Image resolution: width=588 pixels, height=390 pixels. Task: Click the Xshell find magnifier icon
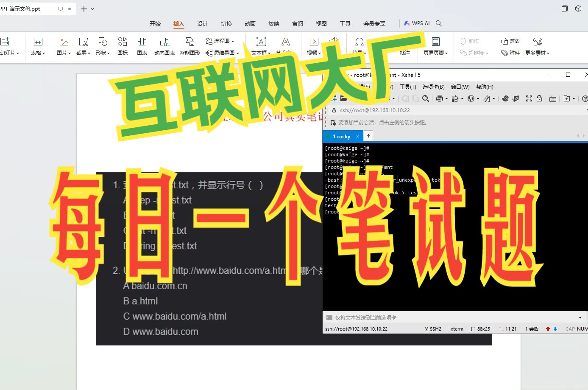pyautogui.click(x=426, y=98)
